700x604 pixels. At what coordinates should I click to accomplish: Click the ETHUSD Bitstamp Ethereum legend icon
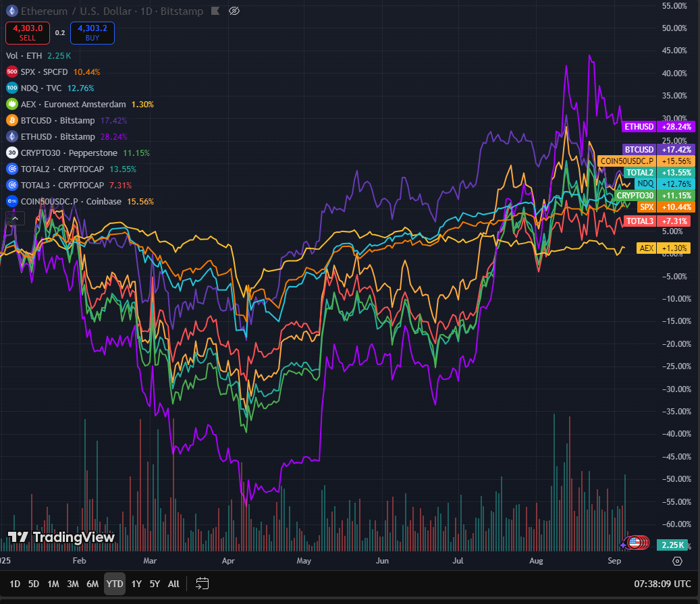pos(12,136)
